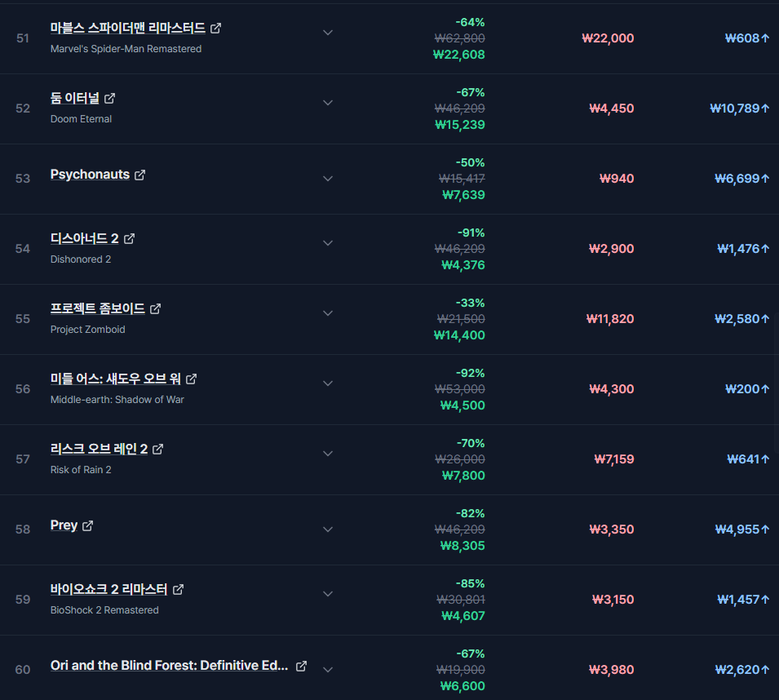Open the Dishonored 2 Korean title link

(x=85, y=239)
